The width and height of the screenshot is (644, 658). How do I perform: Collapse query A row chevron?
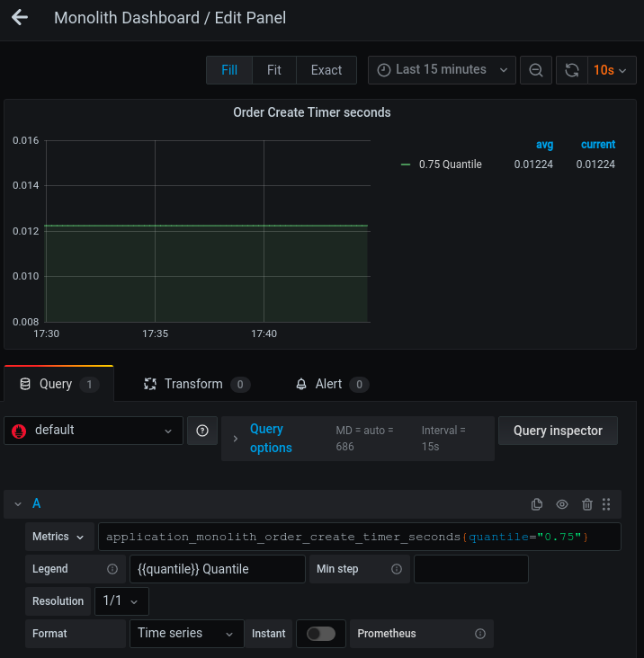point(18,504)
